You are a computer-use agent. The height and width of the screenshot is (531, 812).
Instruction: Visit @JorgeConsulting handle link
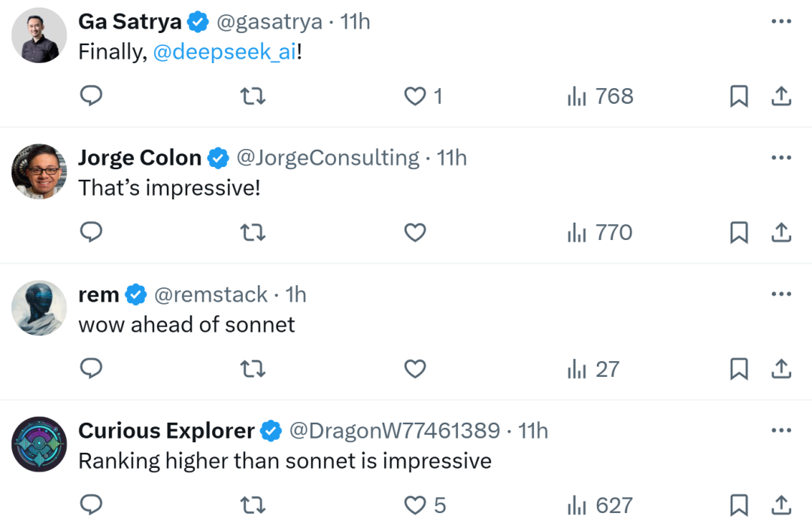tap(328, 158)
